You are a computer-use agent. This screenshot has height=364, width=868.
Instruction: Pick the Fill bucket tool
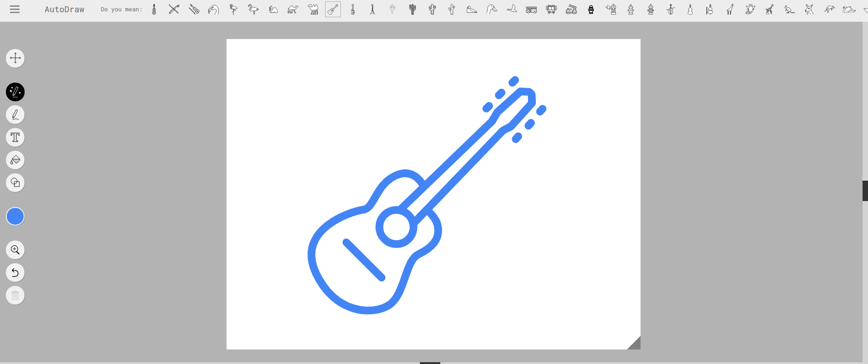[x=15, y=160]
